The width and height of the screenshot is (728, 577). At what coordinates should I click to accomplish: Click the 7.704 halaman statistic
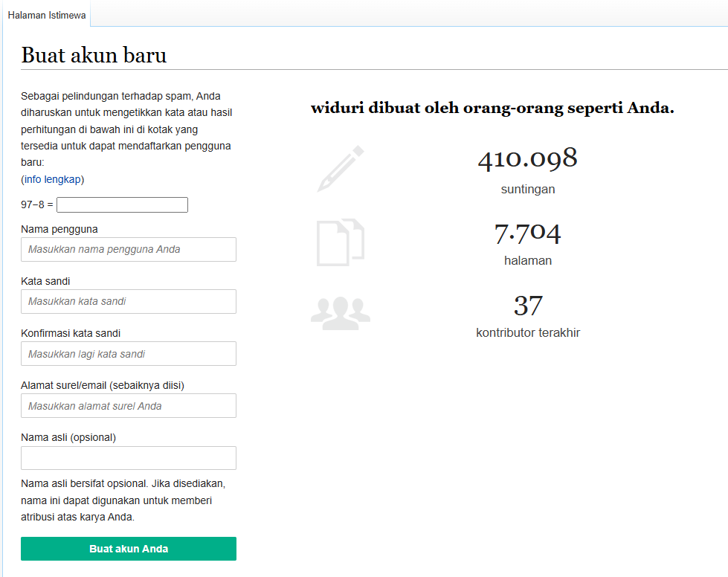pyautogui.click(x=528, y=244)
